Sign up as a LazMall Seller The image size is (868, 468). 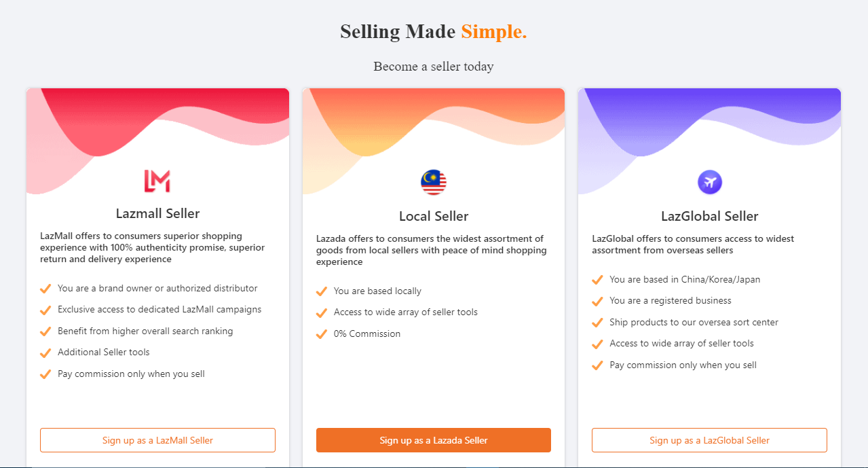point(157,440)
